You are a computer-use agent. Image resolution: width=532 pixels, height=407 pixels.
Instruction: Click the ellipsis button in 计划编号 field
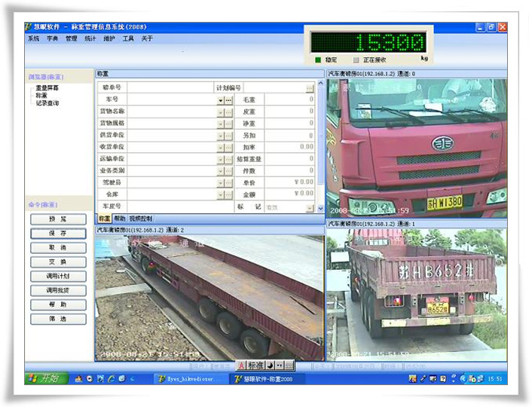pos(310,88)
